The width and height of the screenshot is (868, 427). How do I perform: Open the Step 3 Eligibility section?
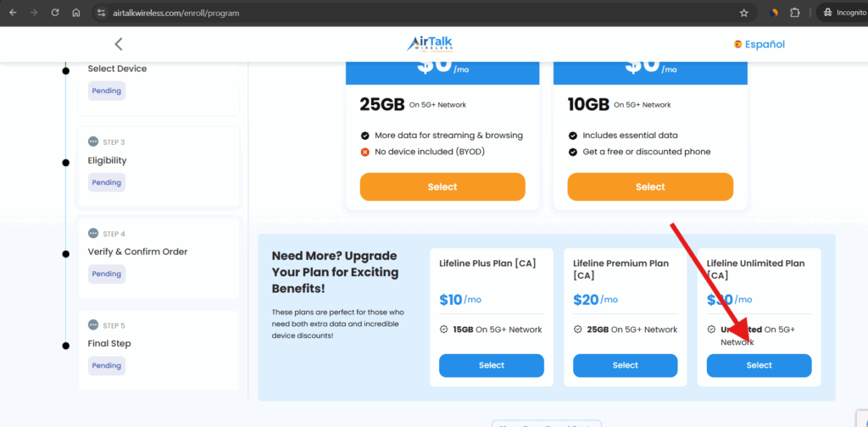[159, 166]
